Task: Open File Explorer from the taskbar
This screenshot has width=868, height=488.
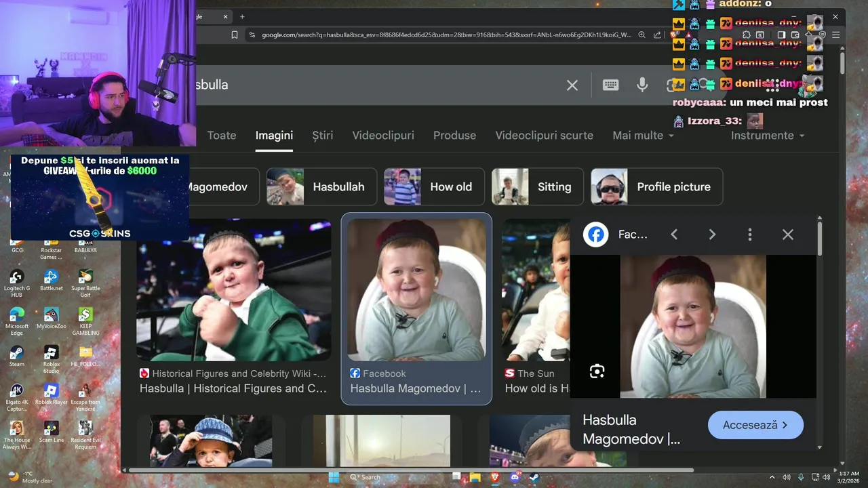Action: [476, 477]
